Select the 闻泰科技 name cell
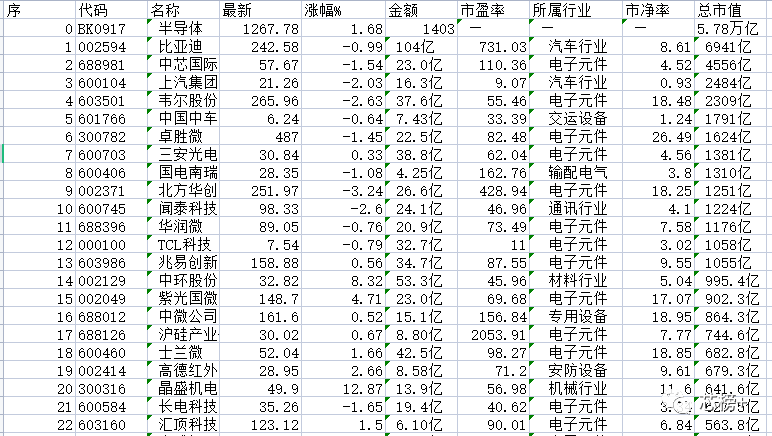772x436 pixels. (x=183, y=209)
